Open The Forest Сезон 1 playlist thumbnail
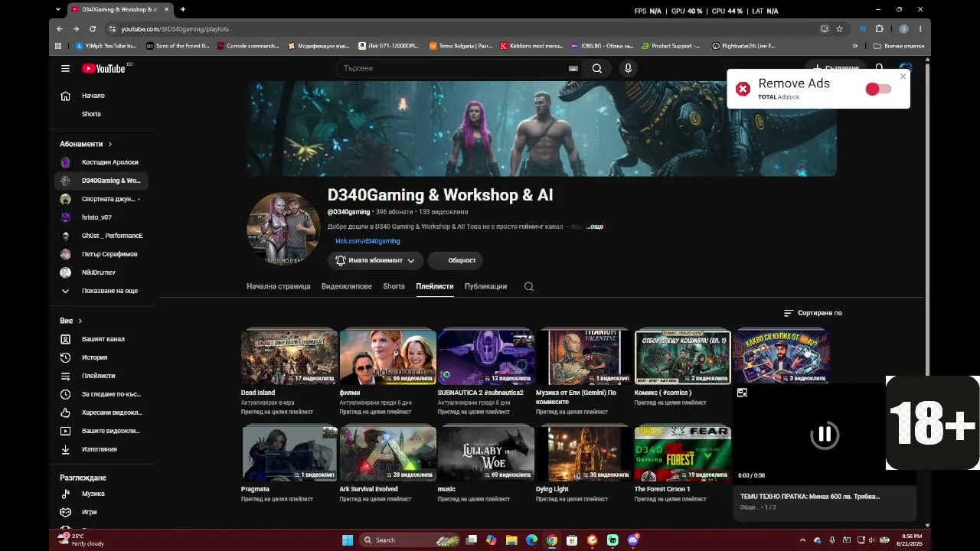 683,453
